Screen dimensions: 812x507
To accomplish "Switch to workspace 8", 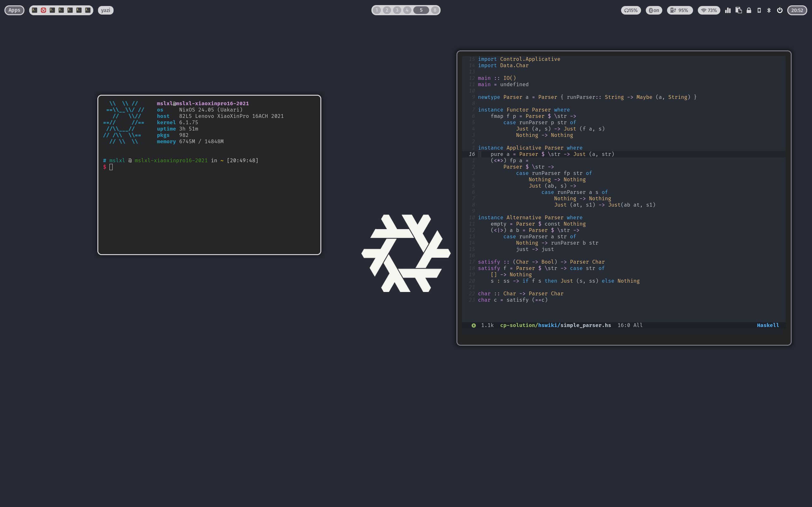I will (435, 10).
